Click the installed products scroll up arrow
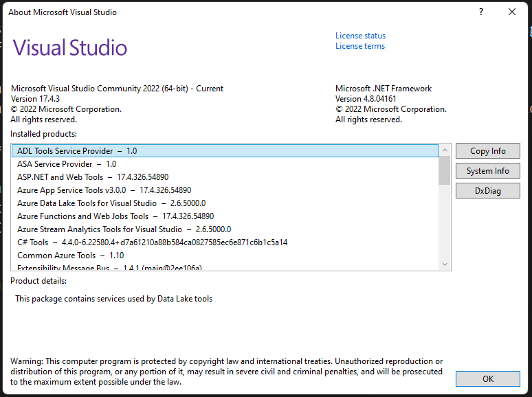This screenshot has width=532, height=397. click(445, 150)
